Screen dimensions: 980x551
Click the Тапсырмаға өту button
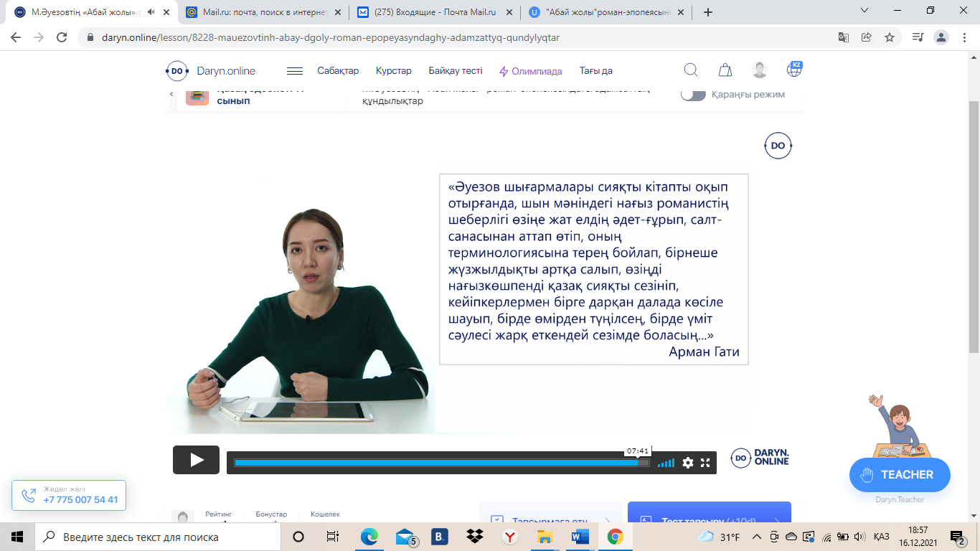(550, 517)
